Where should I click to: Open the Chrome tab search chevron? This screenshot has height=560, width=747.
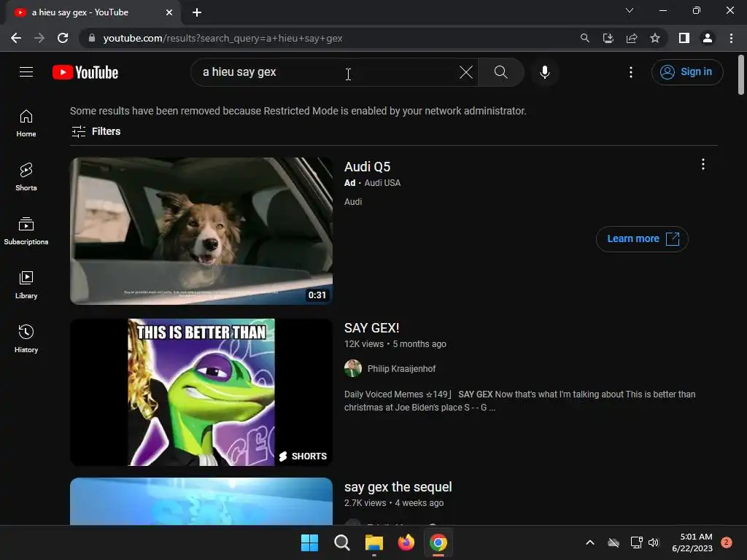[630, 10]
